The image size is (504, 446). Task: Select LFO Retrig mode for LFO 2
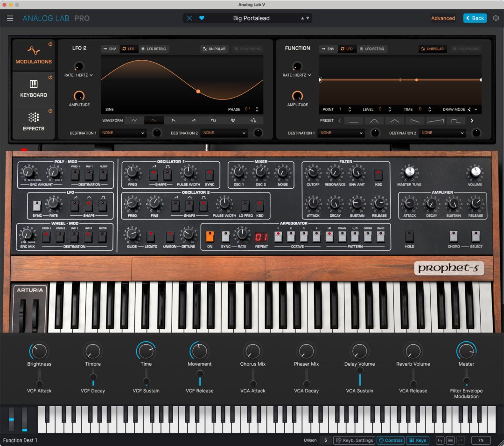click(x=154, y=49)
